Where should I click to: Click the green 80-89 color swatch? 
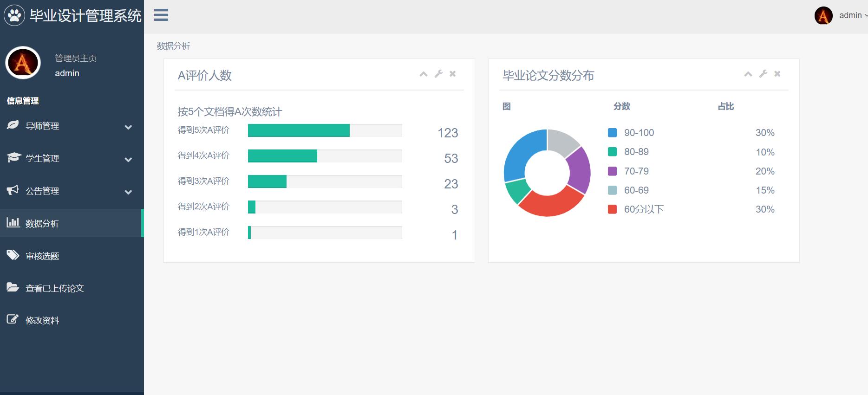click(x=613, y=152)
